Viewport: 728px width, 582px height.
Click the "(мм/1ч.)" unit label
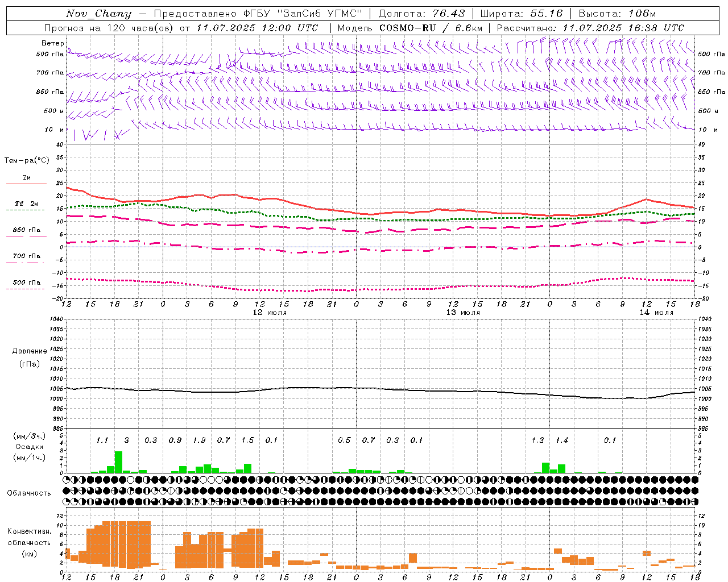pyautogui.click(x=30, y=458)
